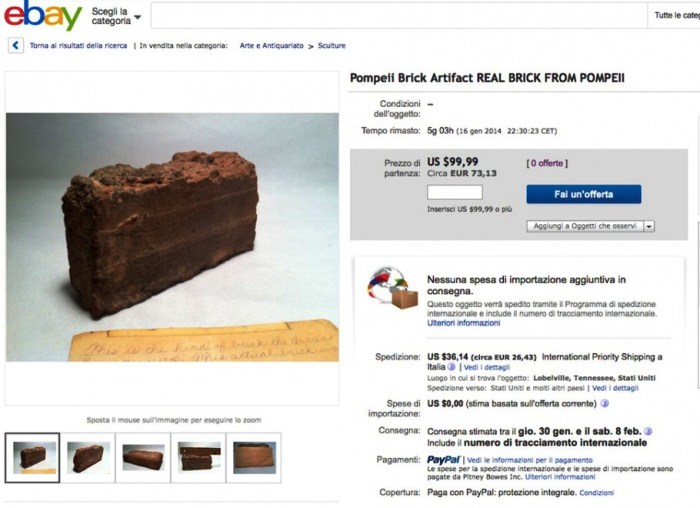Select the last brick thumbnail
700x508 pixels.
[x=254, y=458]
